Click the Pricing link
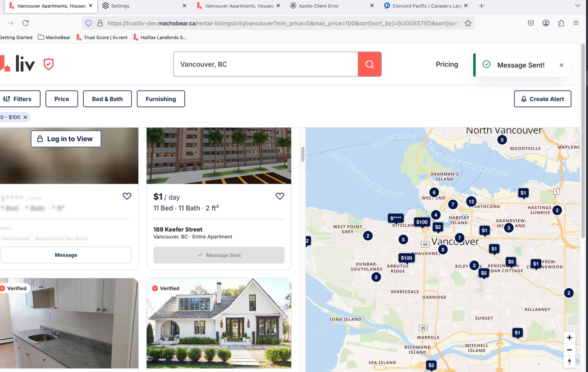The width and height of the screenshot is (588, 372). click(x=447, y=64)
